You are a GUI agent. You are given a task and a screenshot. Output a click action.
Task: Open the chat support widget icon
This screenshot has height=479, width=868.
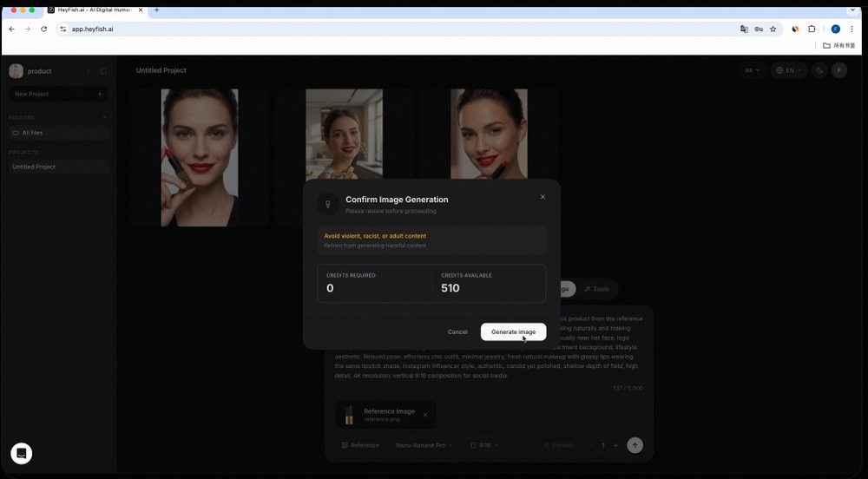21,453
